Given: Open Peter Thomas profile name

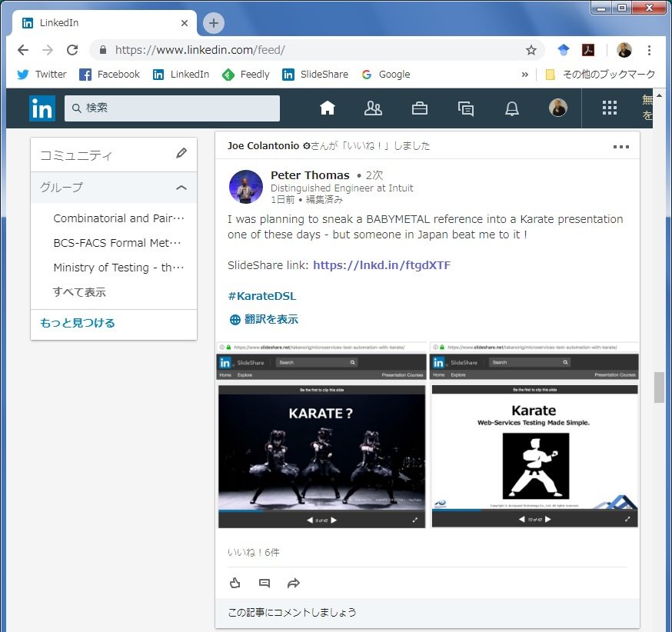Looking at the screenshot, I should [x=310, y=175].
